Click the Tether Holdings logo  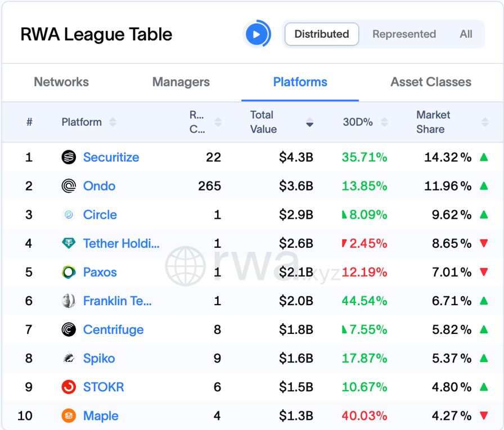pos(68,243)
